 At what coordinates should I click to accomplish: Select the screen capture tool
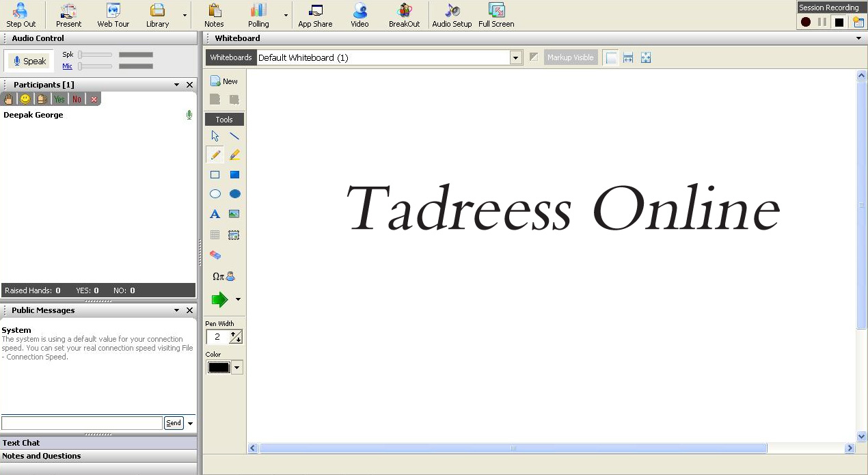(234, 235)
